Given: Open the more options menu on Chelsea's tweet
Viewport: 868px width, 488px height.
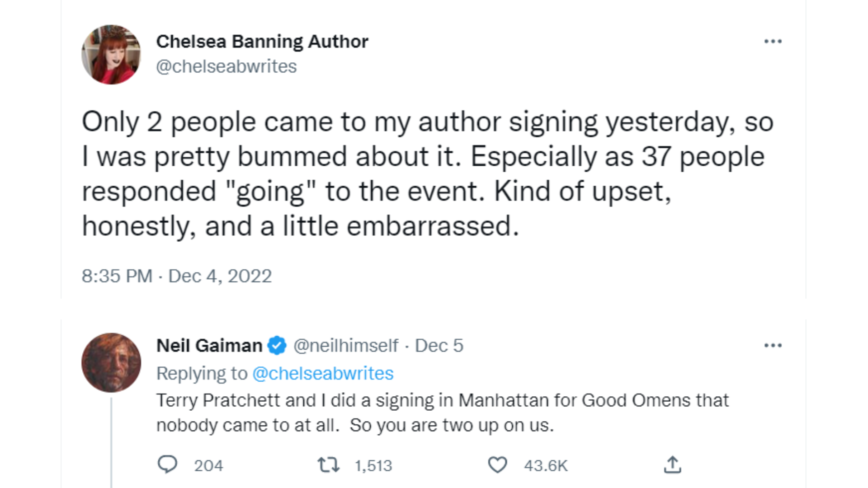Looking at the screenshot, I should tap(773, 42).
